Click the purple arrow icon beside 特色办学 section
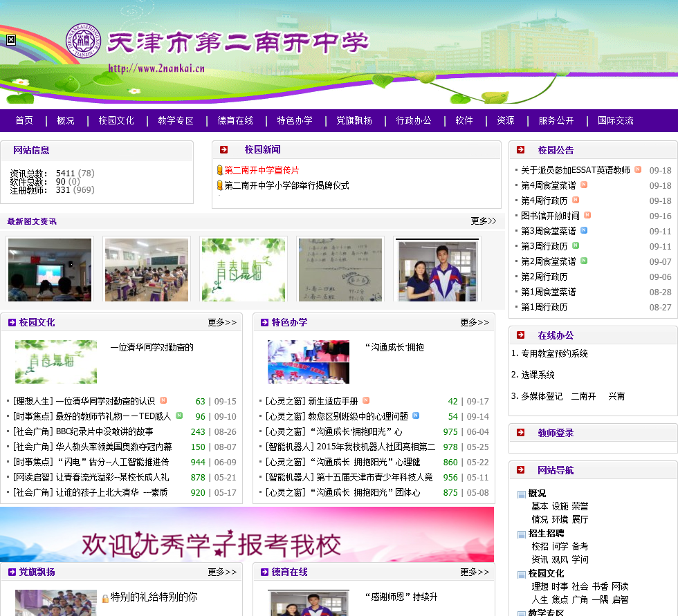 coord(264,322)
